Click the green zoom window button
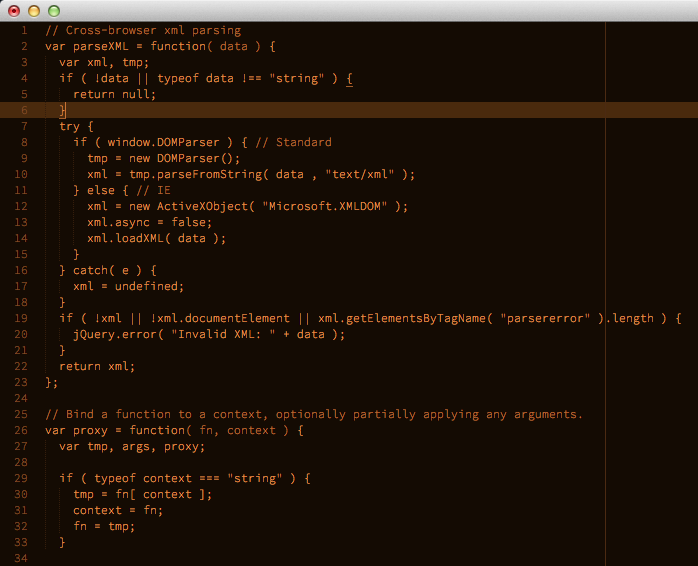This screenshot has width=698, height=566. [54, 11]
